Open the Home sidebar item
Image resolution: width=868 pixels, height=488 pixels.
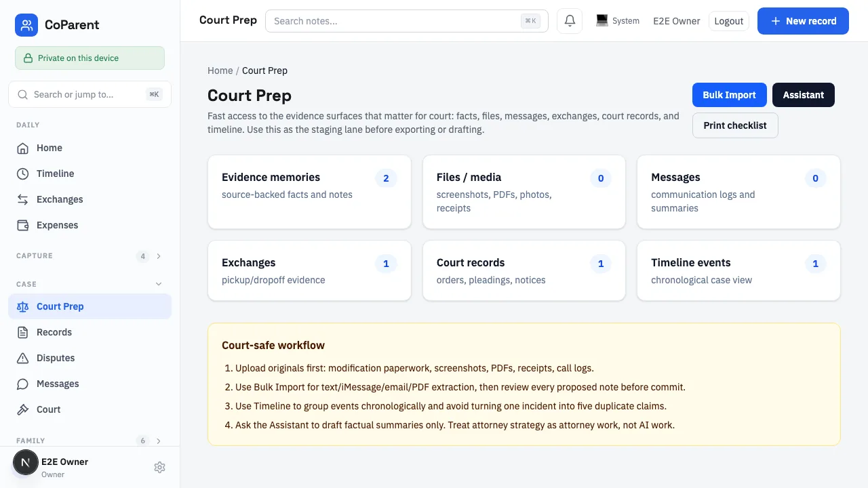pos(90,148)
